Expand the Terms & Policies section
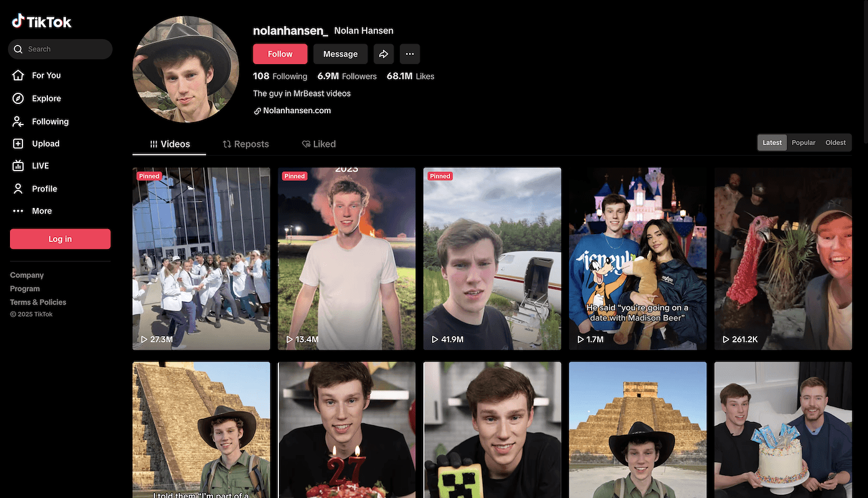Viewport: 868px width, 498px height. click(x=38, y=302)
